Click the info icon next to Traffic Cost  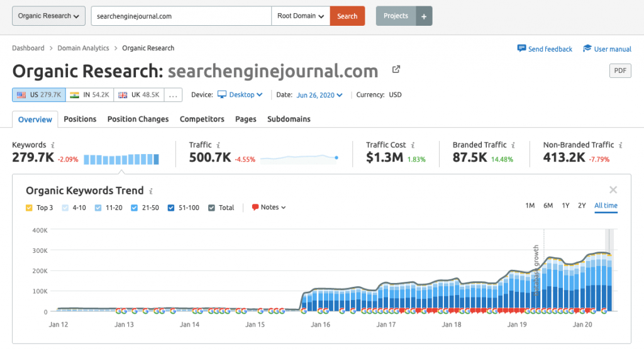(x=413, y=145)
